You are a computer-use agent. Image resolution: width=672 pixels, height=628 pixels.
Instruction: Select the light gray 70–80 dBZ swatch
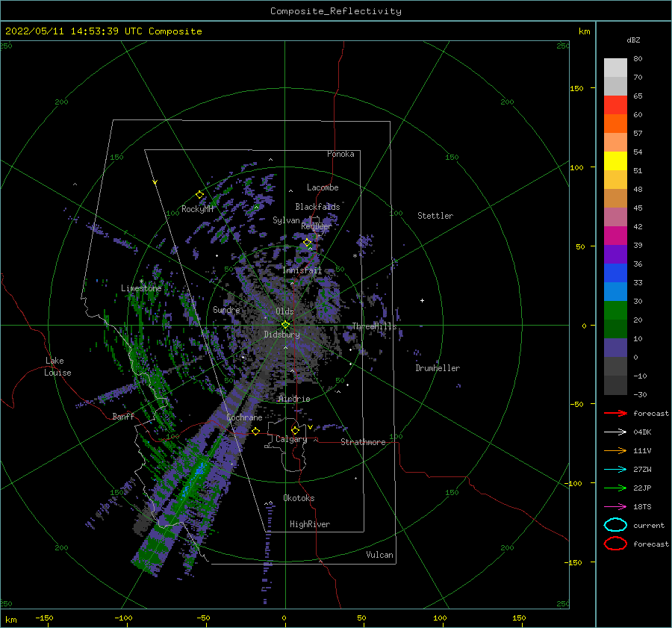pyautogui.click(x=615, y=68)
